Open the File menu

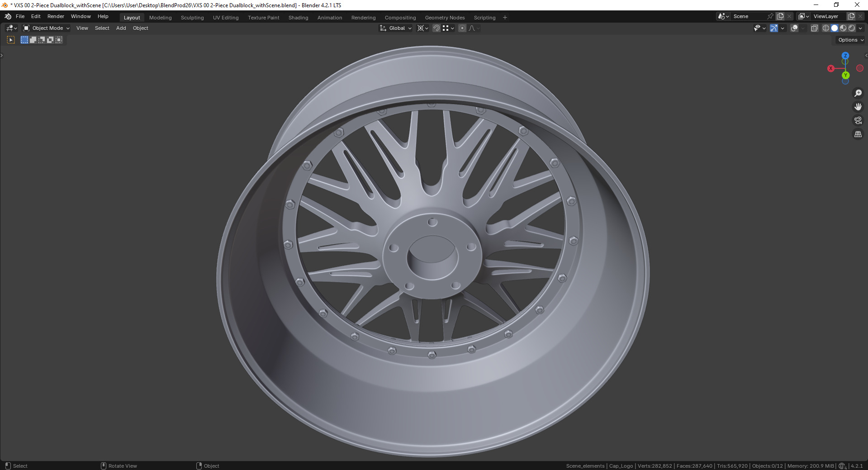click(20, 16)
